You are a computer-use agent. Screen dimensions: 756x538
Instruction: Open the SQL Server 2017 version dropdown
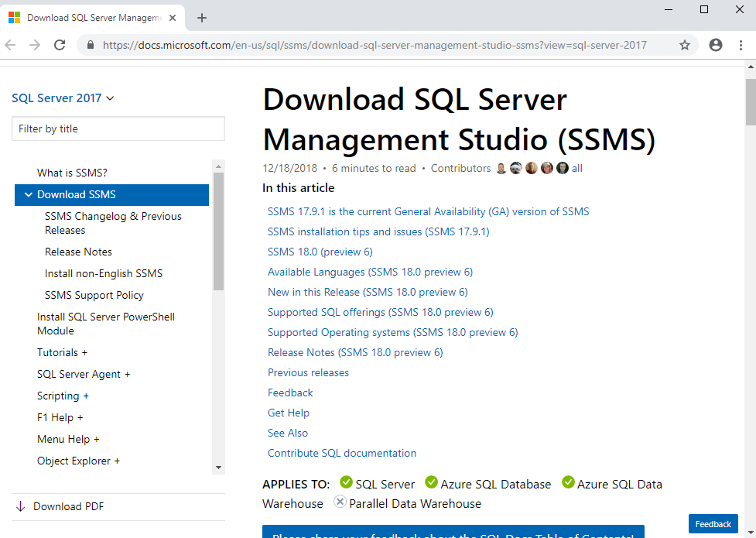click(x=63, y=98)
